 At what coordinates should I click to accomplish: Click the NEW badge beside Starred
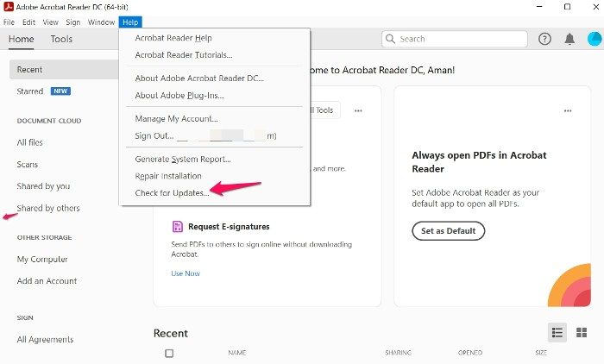tap(60, 91)
